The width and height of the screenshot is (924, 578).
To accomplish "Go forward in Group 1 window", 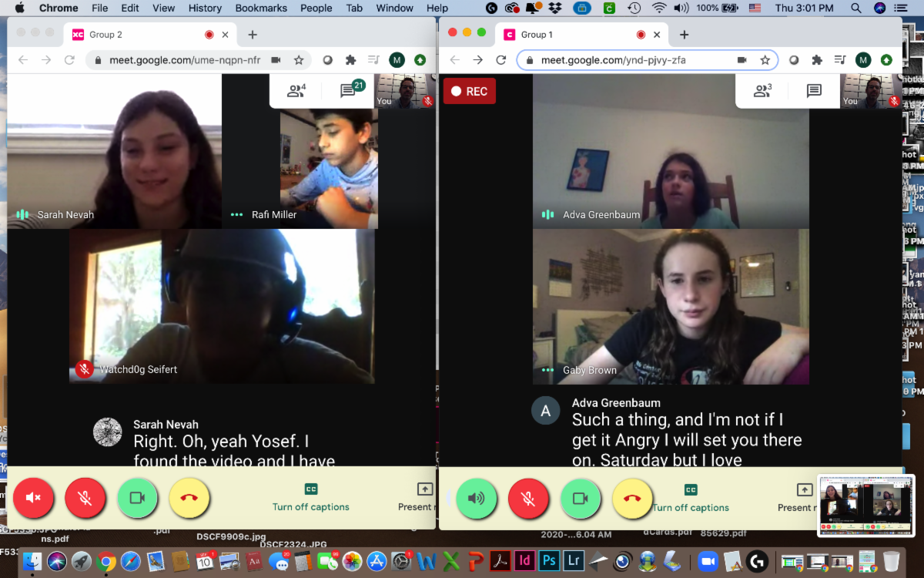I will 478,60.
